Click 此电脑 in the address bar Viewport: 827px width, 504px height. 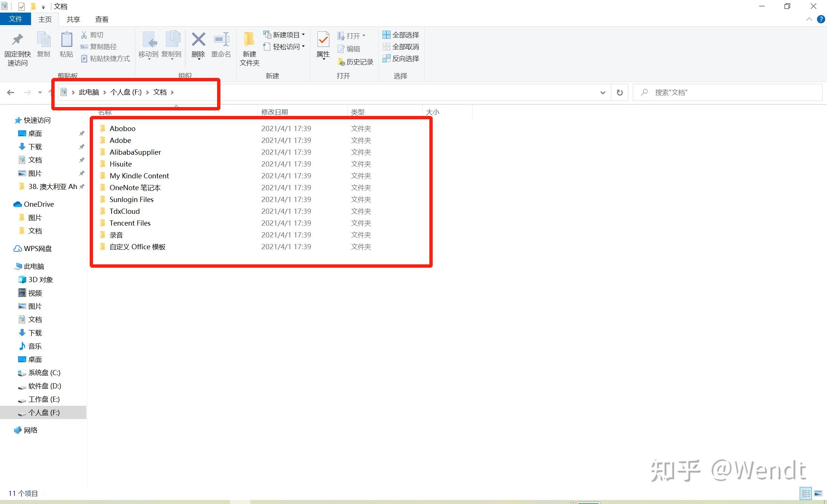tap(89, 92)
